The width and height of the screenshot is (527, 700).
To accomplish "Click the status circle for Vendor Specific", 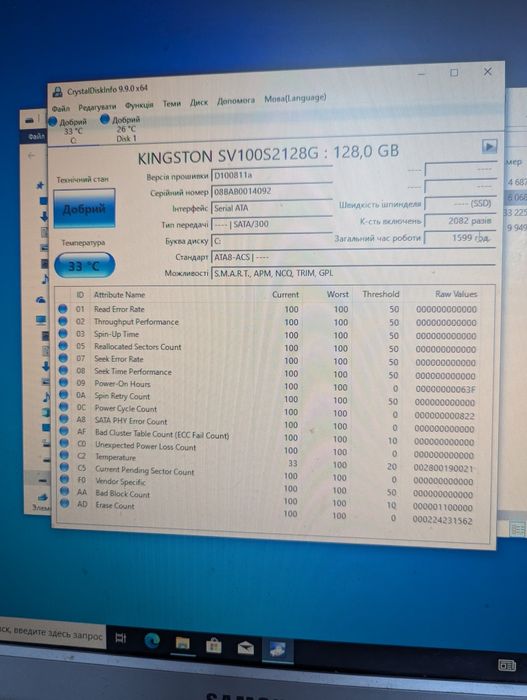I will (65, 479).
